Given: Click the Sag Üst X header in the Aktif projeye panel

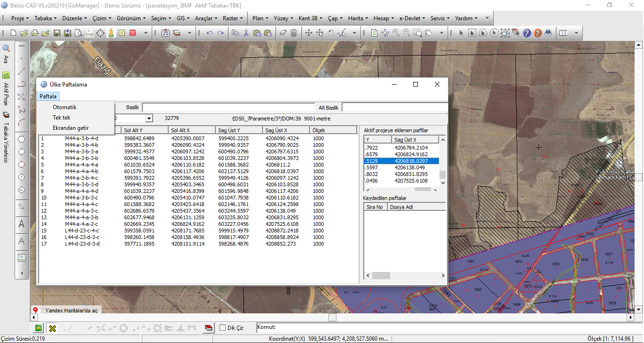Looking at the screenshot, I should pyautogui.click(x=416, y=140).
